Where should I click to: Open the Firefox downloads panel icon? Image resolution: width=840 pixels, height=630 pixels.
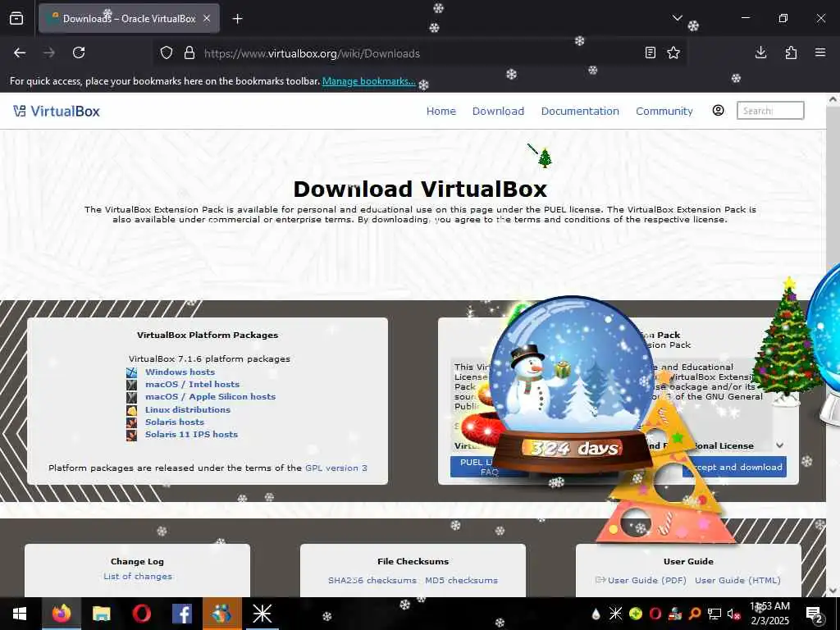click(x=760, y=52)
